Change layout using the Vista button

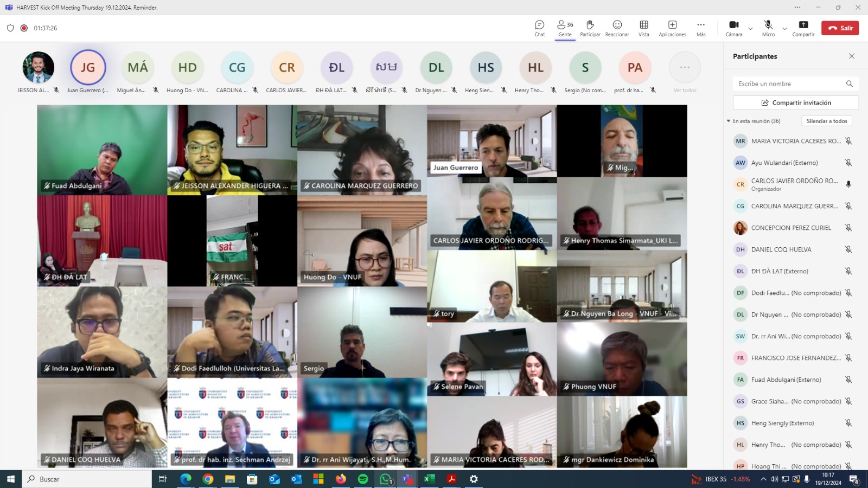tap(644, 28)
